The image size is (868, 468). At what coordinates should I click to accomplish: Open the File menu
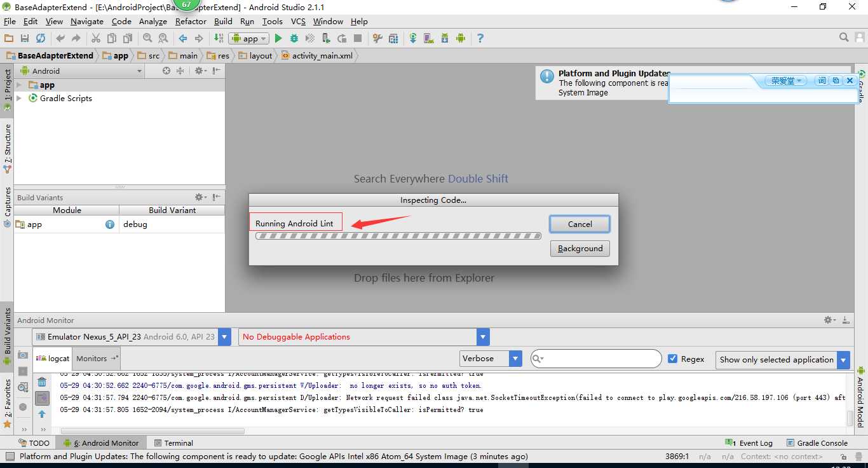(10, 21)
